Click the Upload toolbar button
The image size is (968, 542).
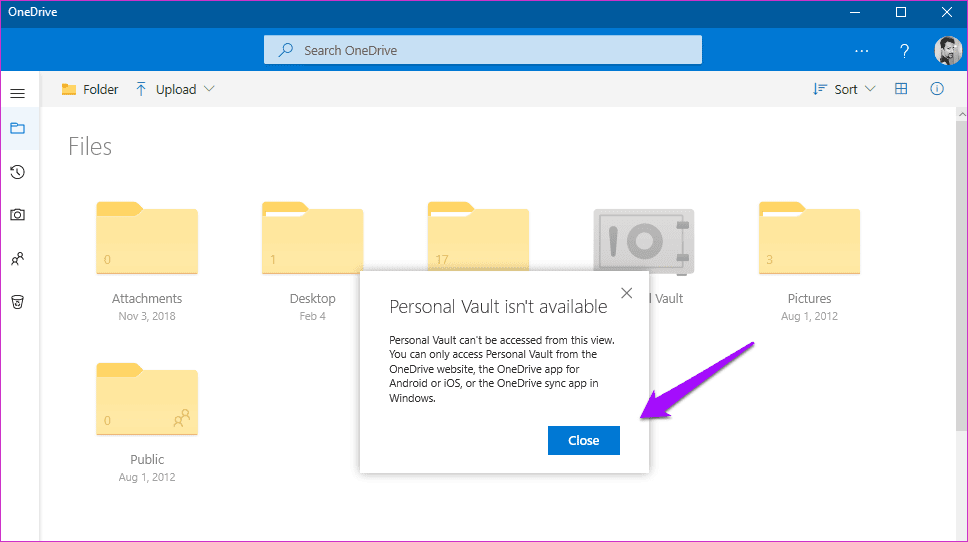165,90
